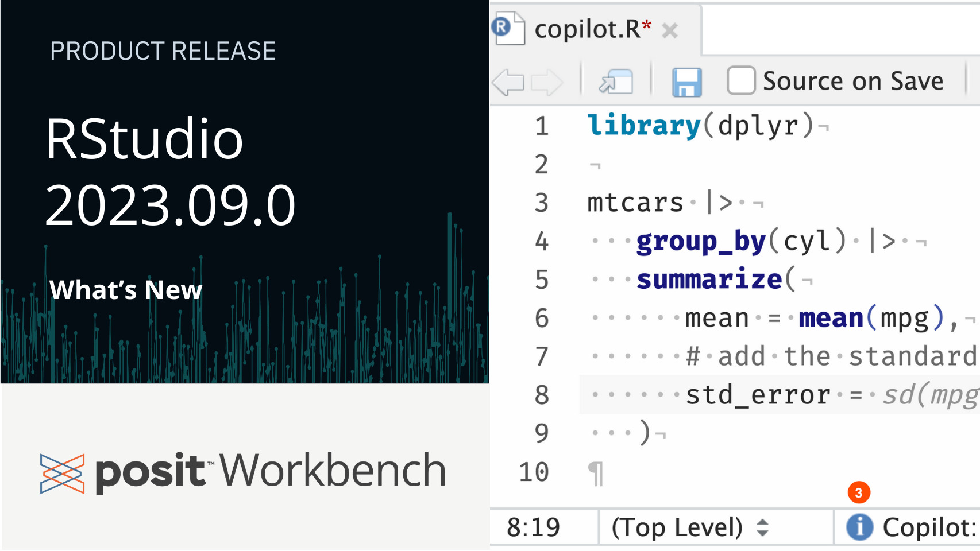Click the sd(mpg ghost text suggestion
Image resolution: width=980 pixels, height=551 pixels.
click(929, 395)
